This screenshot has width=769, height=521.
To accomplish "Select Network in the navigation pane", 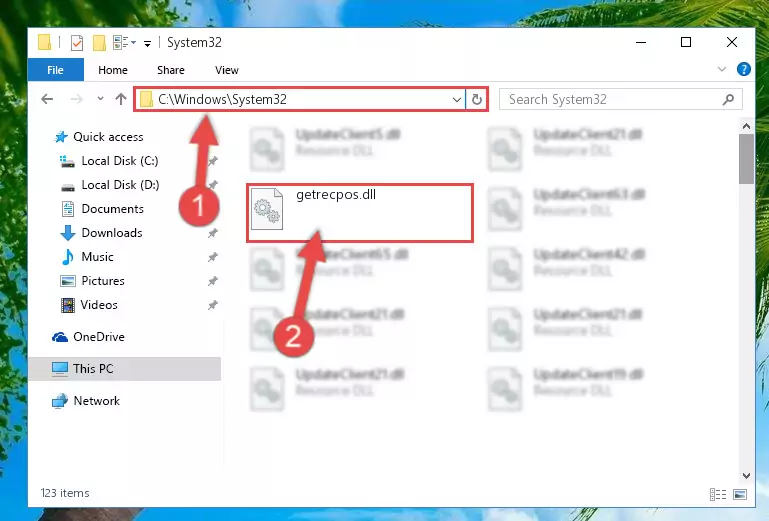I will coord(97,401).
